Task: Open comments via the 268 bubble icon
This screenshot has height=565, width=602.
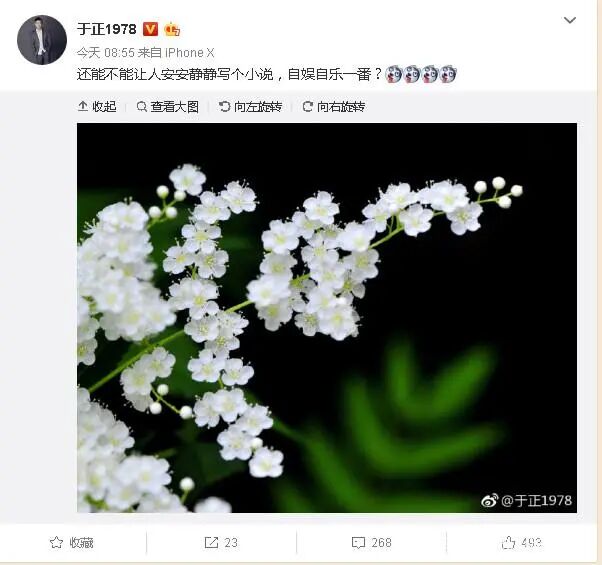Action: tap(371, 542)
